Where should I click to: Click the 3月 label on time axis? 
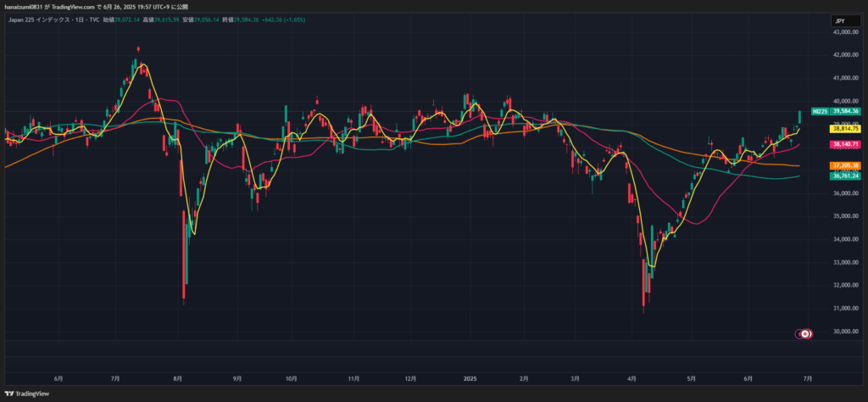click(576, 379)
